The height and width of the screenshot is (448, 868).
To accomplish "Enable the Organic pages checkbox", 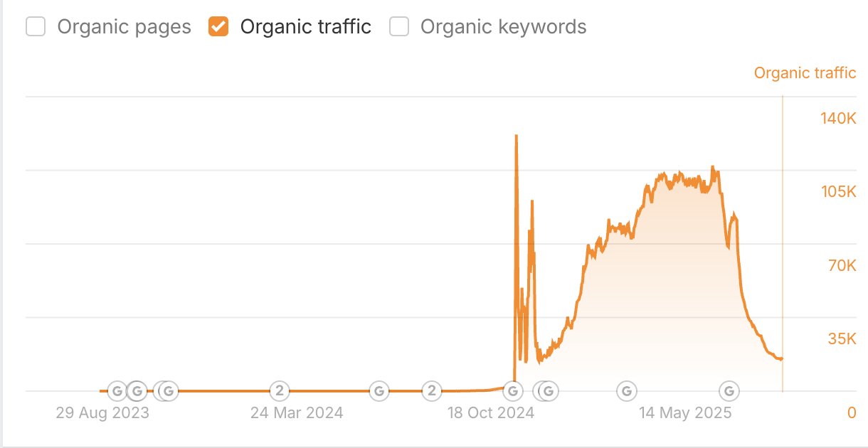I will coord(36,27).
